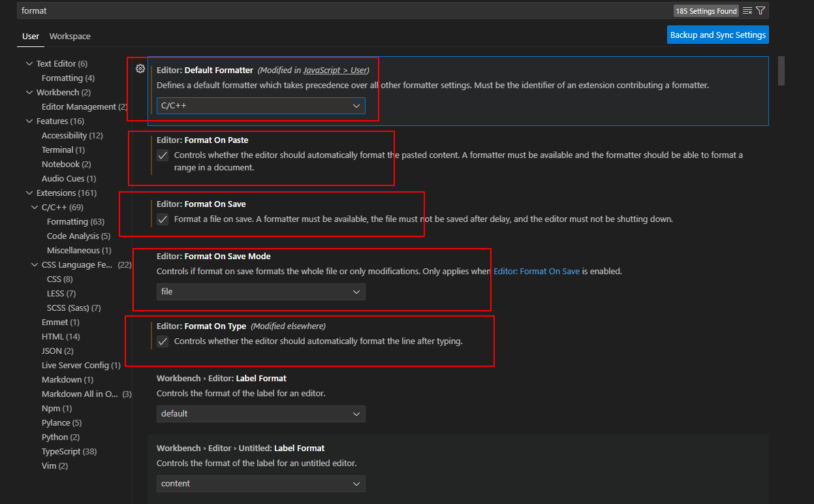Open the gear menu beside Default Formatter
The width and height of the screenshot is (814, 504).
(x=140, y=69)
